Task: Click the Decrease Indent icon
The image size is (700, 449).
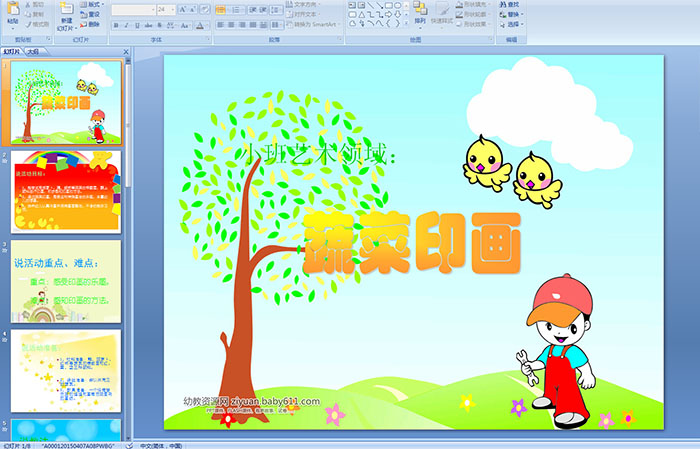Action: coord(253,10)
